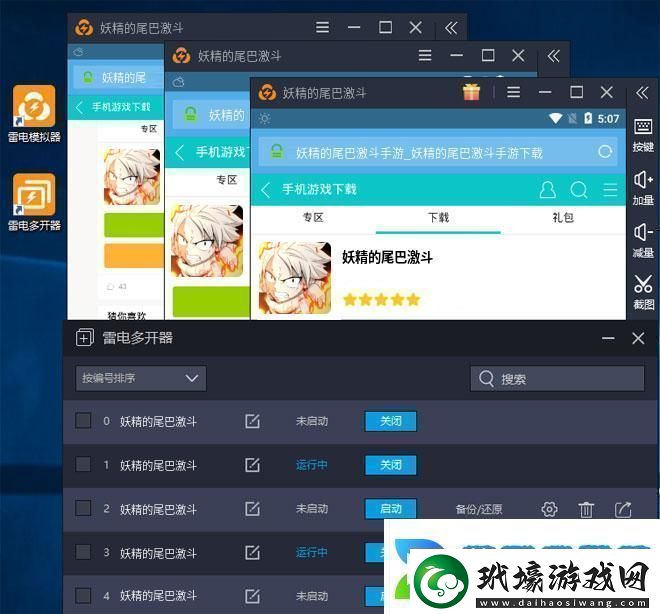The image size is (660, 614).
Task: Click the 运行中 status of instance 3
Action: point(311,553)
